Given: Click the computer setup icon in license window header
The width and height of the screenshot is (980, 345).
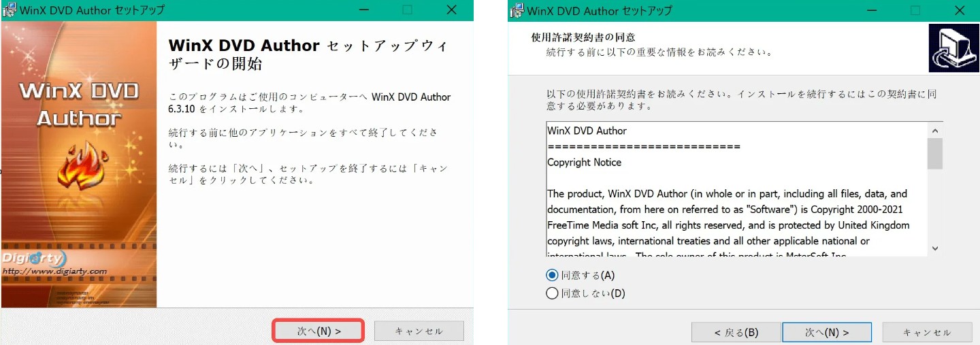Looking at the screenshot, I should pos(953,48).
